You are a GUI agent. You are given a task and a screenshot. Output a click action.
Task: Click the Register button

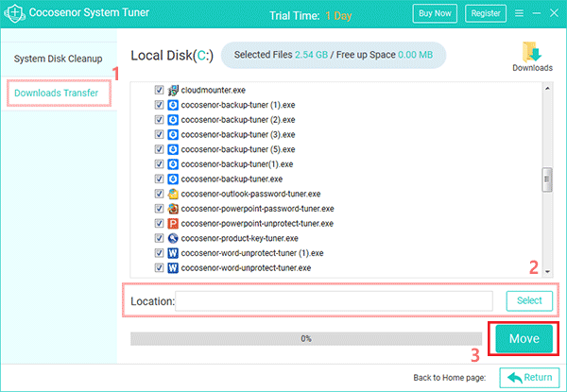pos(486,13)
